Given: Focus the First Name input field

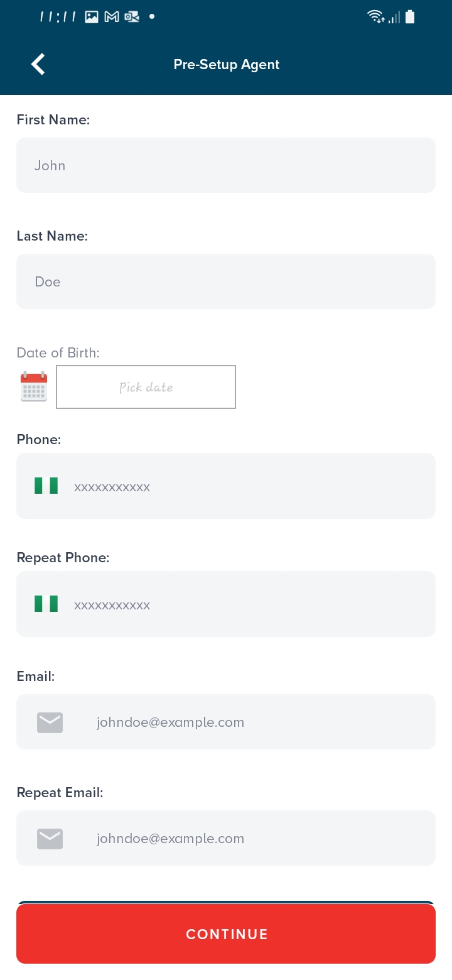Looking at the screenshot, I should 226,165.
